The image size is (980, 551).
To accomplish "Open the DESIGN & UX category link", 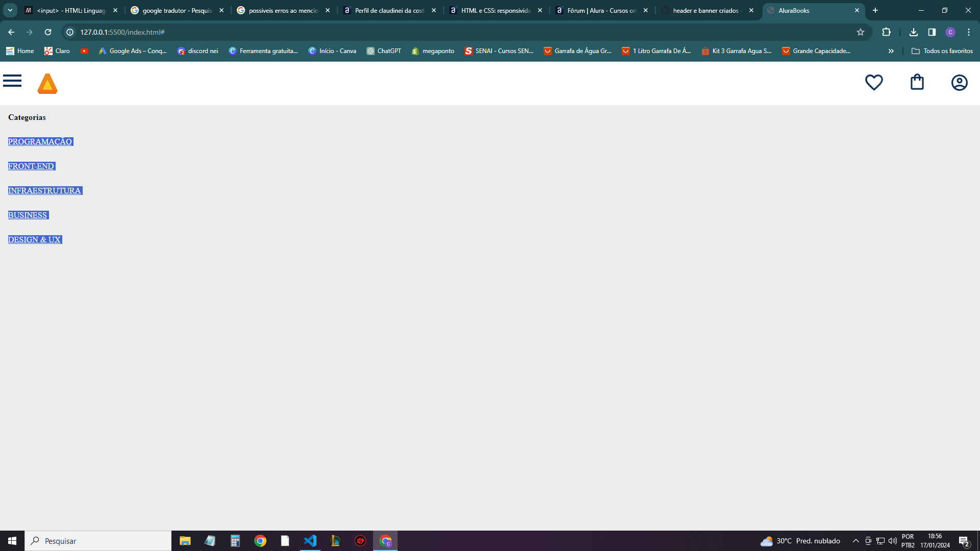I will [35, 240].
